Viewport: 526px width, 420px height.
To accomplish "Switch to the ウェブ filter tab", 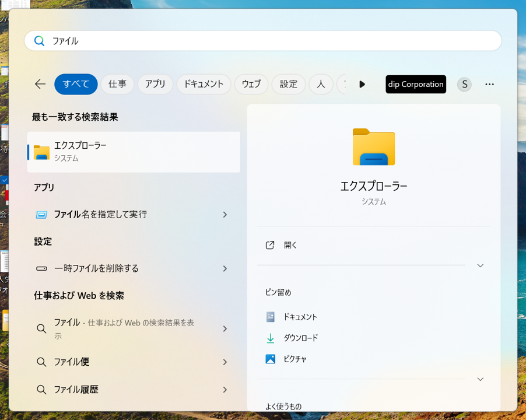I will coord(251,84).
